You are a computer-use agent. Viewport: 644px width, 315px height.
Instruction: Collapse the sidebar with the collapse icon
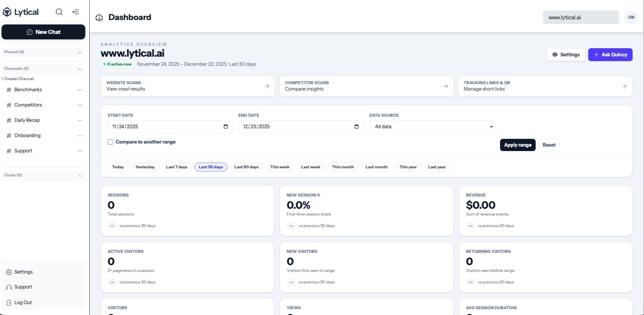76,12
